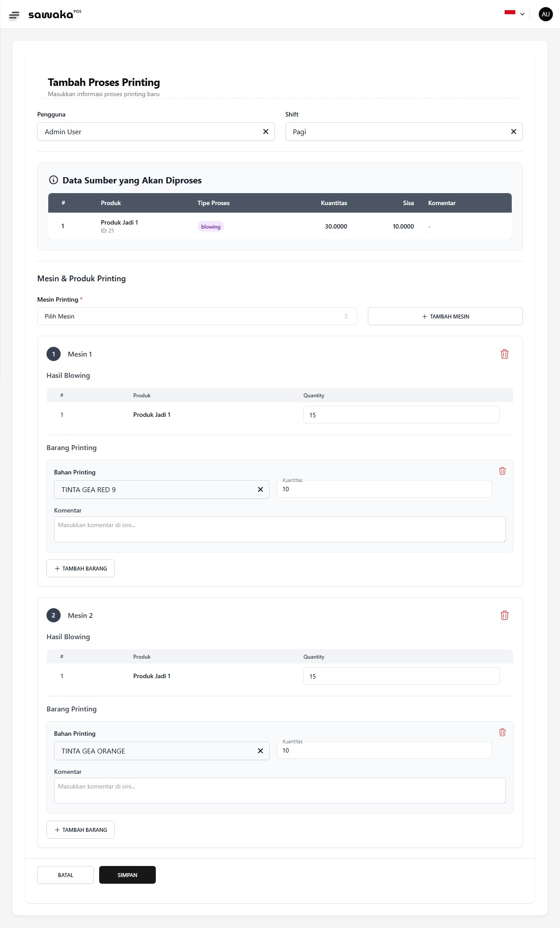The image size is (560, 928).
Task: Click the Batal button
Action: click(x=66, y=875)
